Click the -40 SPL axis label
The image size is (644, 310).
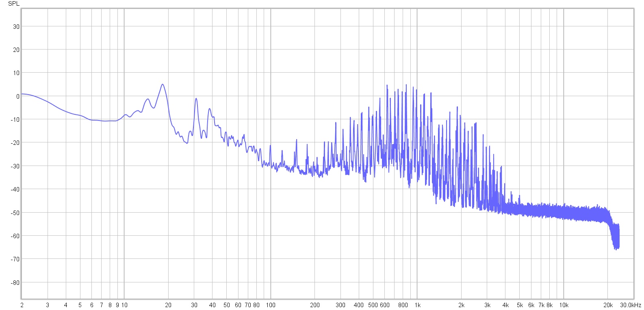[x=15, y=189]
